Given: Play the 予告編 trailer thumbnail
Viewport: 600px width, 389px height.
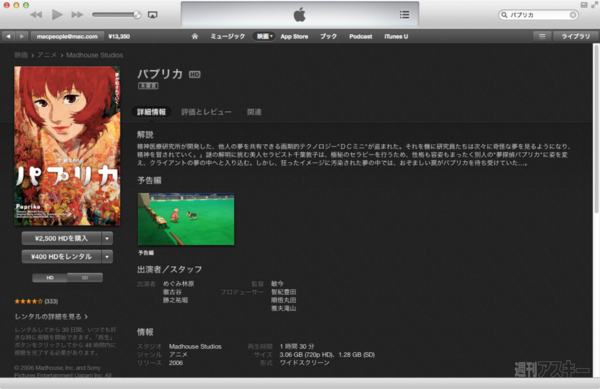Looking at the screenshot, I should click(186, 219).
